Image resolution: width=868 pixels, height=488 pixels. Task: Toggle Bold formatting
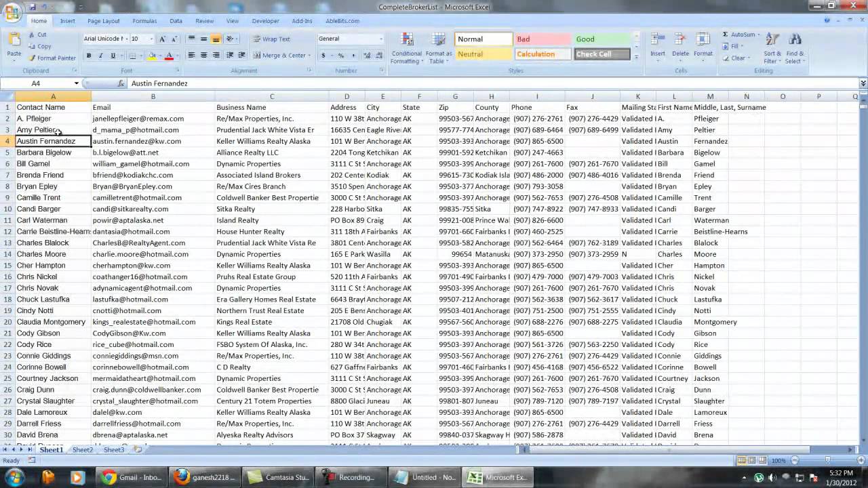tap(88, 56)
